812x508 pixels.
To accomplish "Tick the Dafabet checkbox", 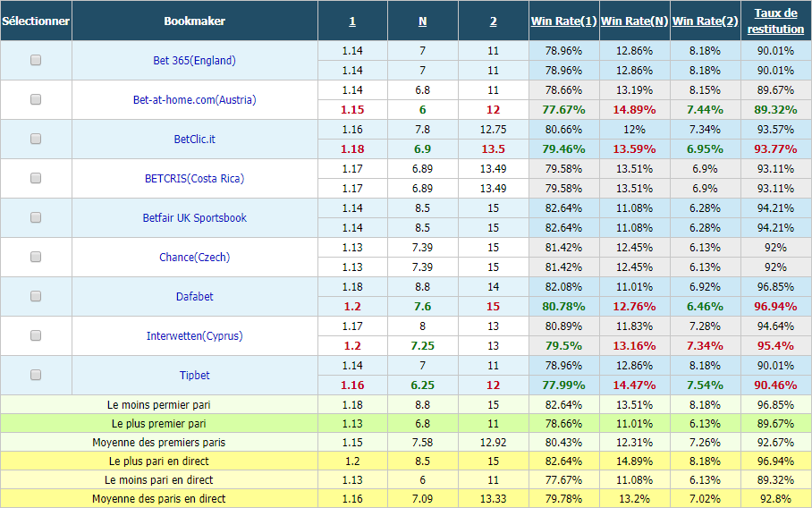I will click(x=36, y=296).
